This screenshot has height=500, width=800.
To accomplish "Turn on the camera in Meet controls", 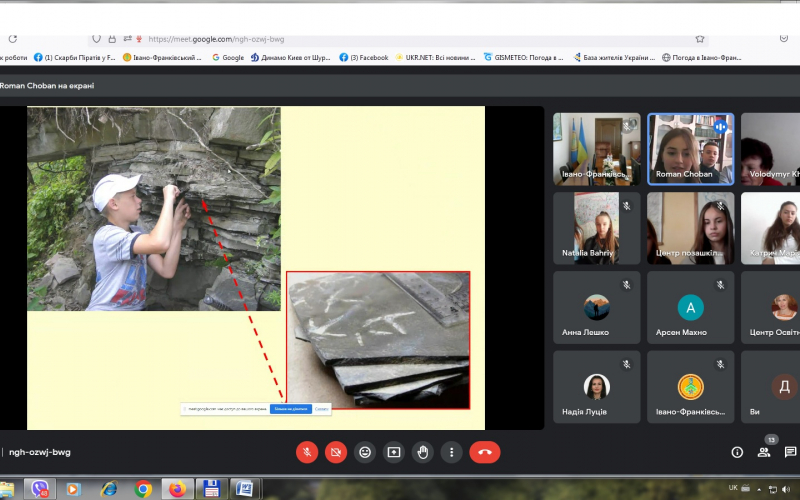I will 336,452.
